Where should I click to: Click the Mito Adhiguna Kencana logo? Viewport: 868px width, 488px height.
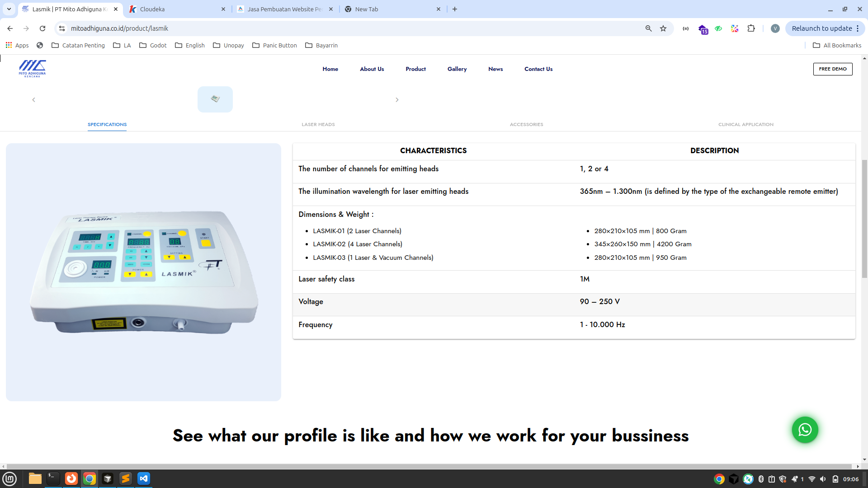tap(31, 69)
